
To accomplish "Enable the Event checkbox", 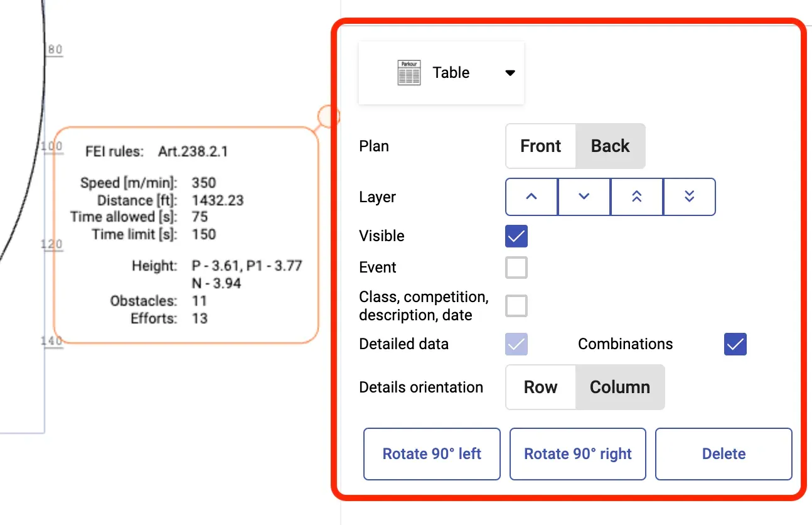I will pos(516,268).
